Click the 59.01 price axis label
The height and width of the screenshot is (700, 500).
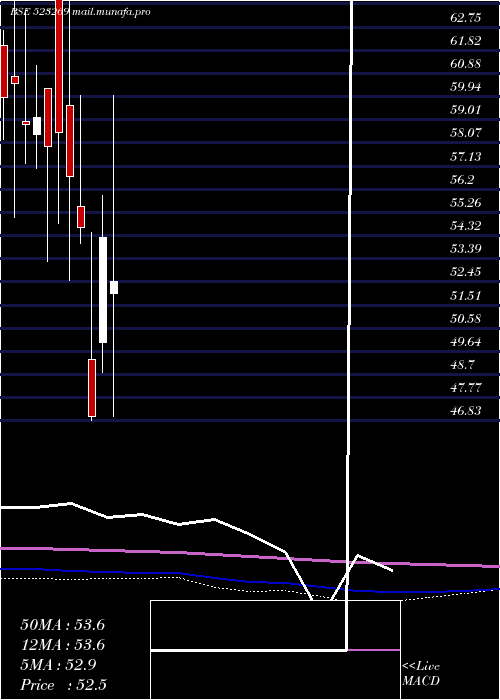tap(466, 109)
